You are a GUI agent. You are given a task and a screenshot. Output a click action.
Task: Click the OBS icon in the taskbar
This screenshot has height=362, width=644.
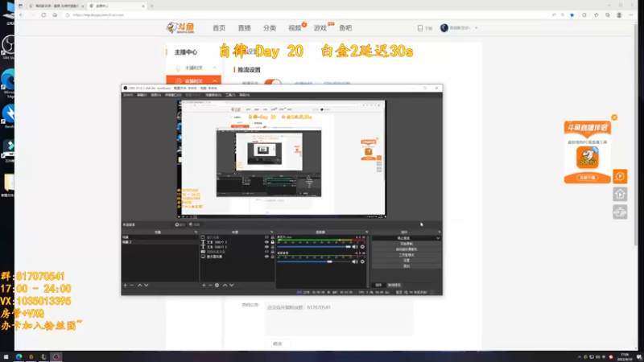[56, 357]
